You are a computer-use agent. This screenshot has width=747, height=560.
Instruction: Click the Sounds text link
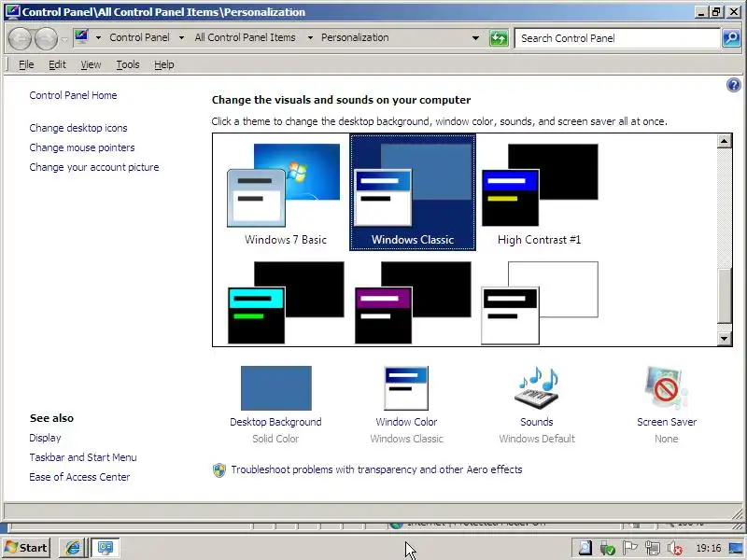(536, 423)
